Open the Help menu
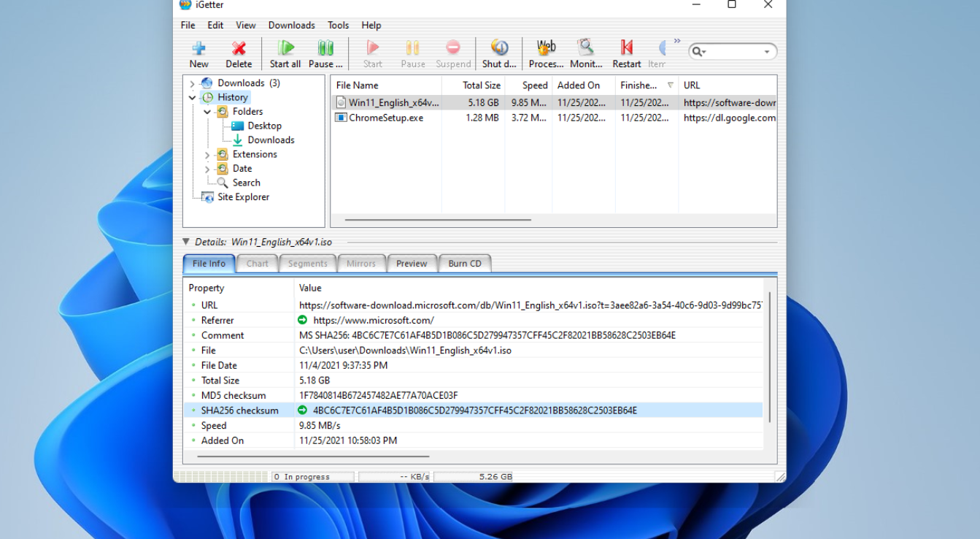Screen dimensions: 980x539 (371, 25)
